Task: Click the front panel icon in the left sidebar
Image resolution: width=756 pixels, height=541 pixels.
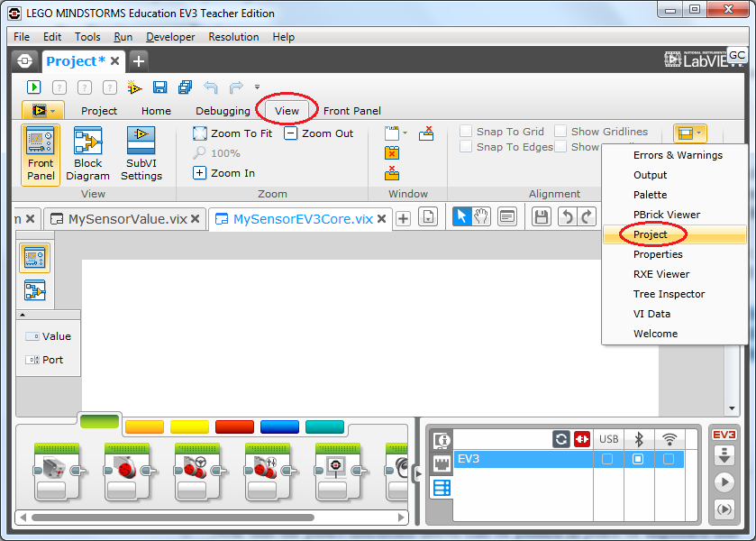Action: [35, 258]
